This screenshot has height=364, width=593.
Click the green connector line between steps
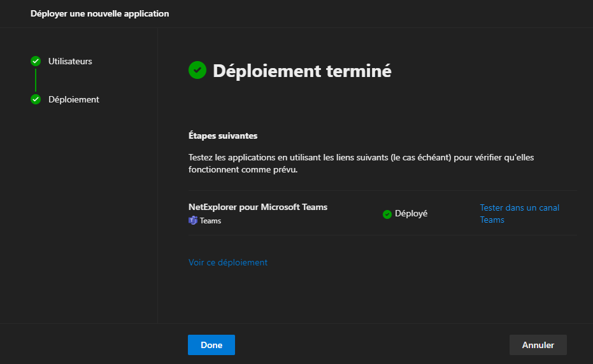pos(36,80)
